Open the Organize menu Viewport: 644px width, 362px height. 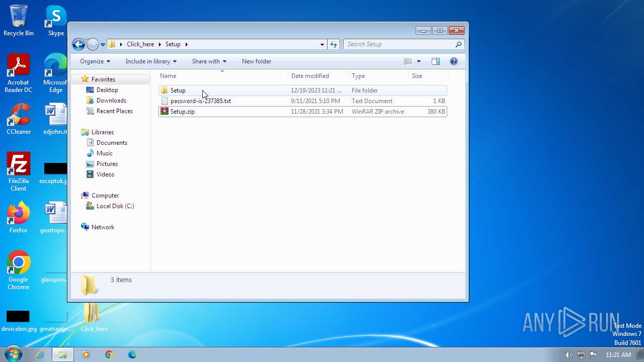(95, 61)
